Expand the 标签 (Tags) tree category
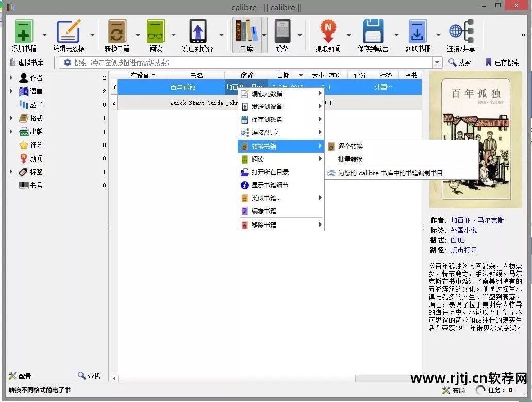 click(x=11, y=172)
